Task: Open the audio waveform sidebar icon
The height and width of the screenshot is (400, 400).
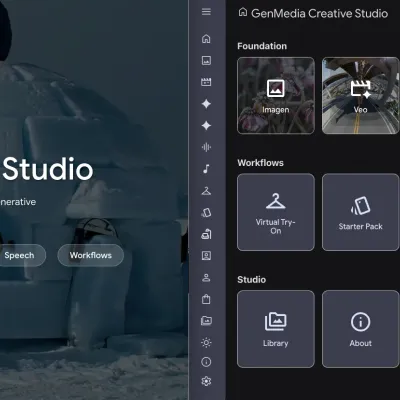Action: point(206,147)
